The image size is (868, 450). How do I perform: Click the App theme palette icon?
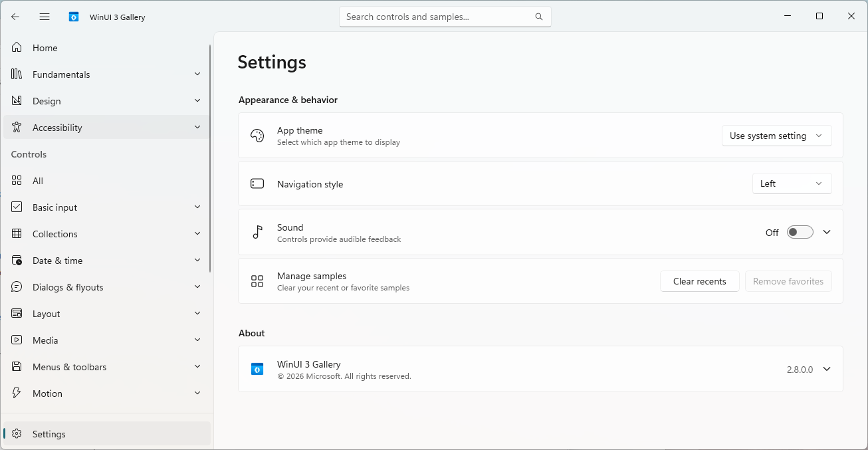[257, 136]
